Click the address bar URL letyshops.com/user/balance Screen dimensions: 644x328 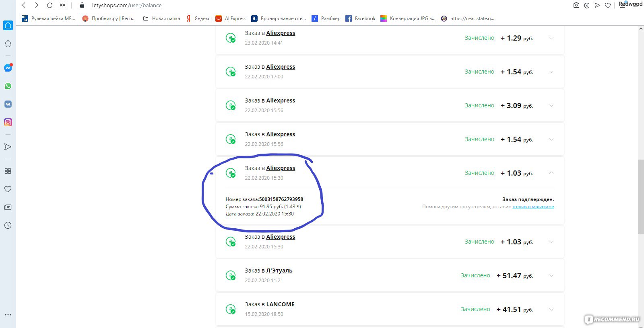click(x=127, y=5)
